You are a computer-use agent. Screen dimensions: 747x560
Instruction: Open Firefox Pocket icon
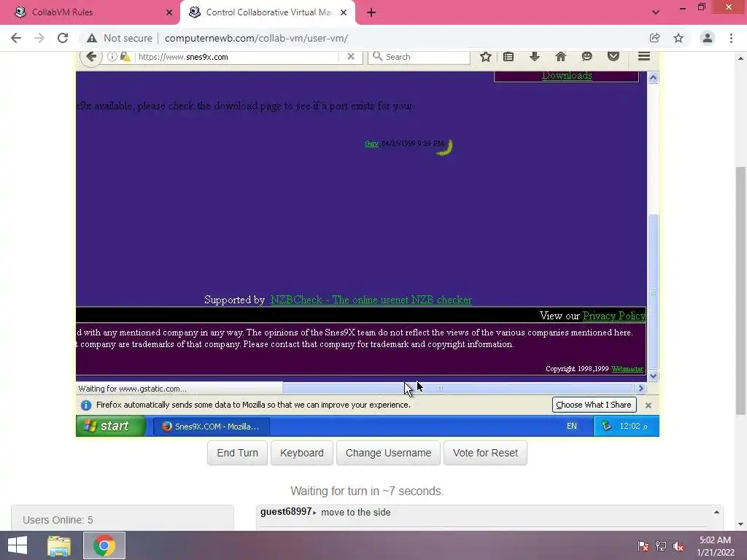(613, 57)
